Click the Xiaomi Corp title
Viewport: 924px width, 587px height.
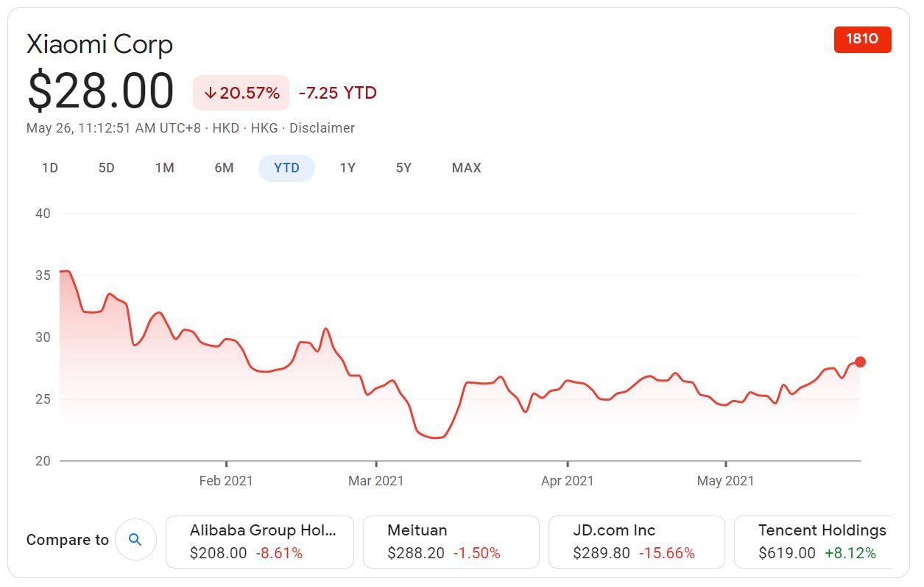[x=99, y=45]
